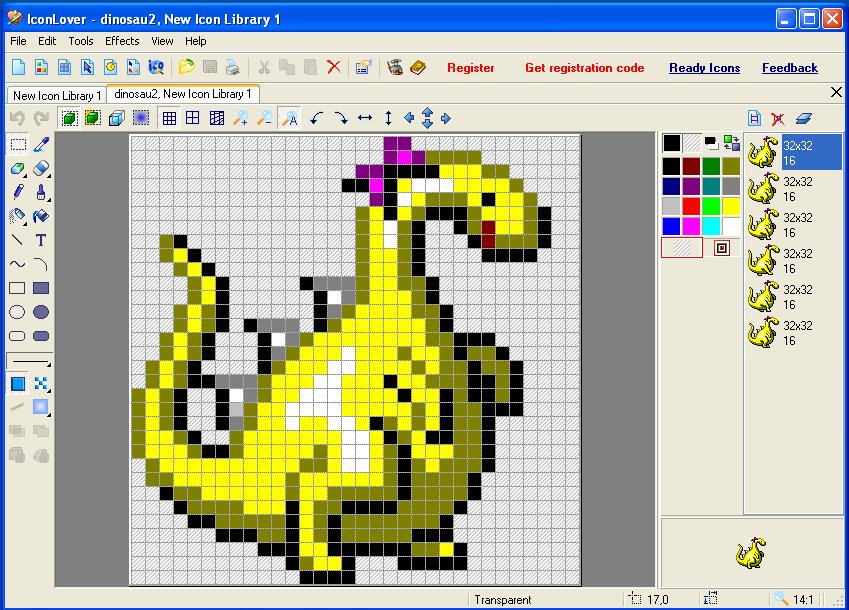Open the Tools menu
849x610 pixels.
pyautogui.click(x=81, y=41)
